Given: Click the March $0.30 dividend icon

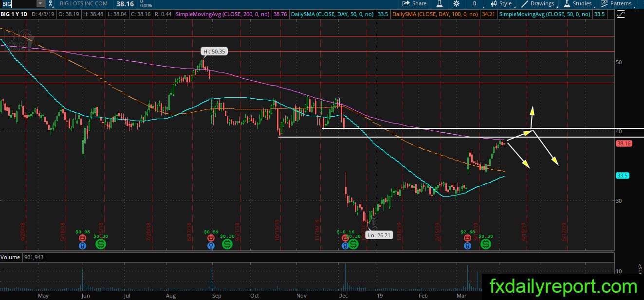Looking at the screenshot, I should [486, 244].
